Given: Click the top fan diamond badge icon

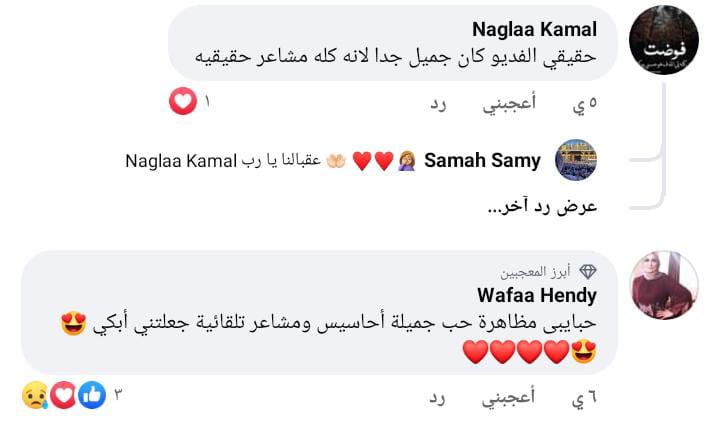Looking at the screenshot, I should (588, 272).
